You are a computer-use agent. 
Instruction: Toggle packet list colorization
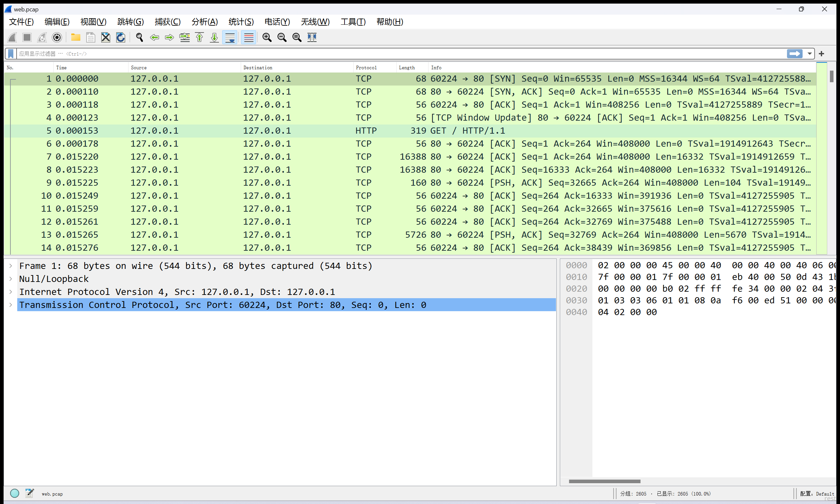[x=249, y=37]
